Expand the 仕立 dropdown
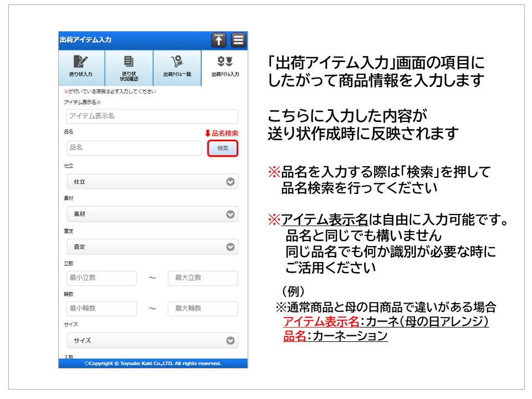The image size is (532, 399). click(152, 182)
